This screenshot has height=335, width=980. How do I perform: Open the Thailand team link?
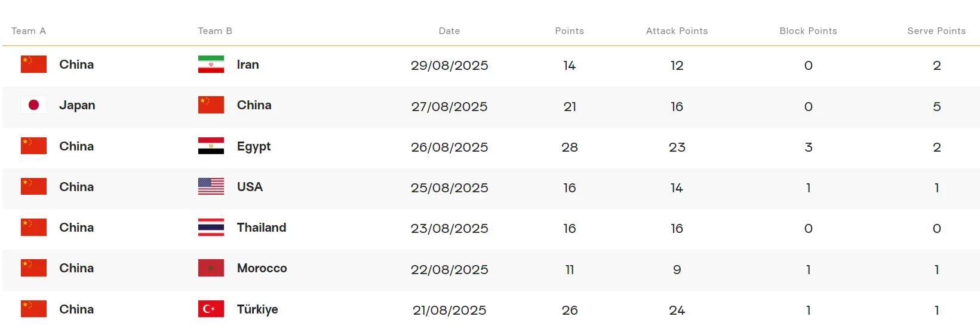pyautogui.click(x=262, y=228)
